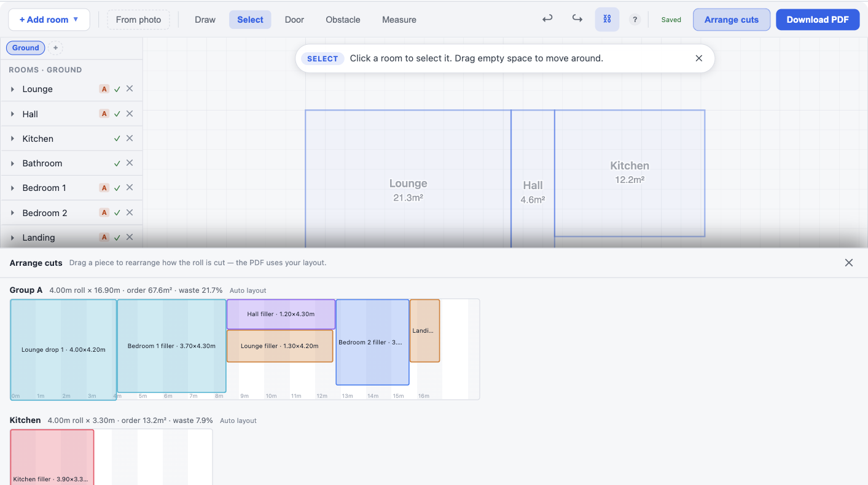Toggle the link snapping icon
The image size is (868, 485).
[607, 19]
